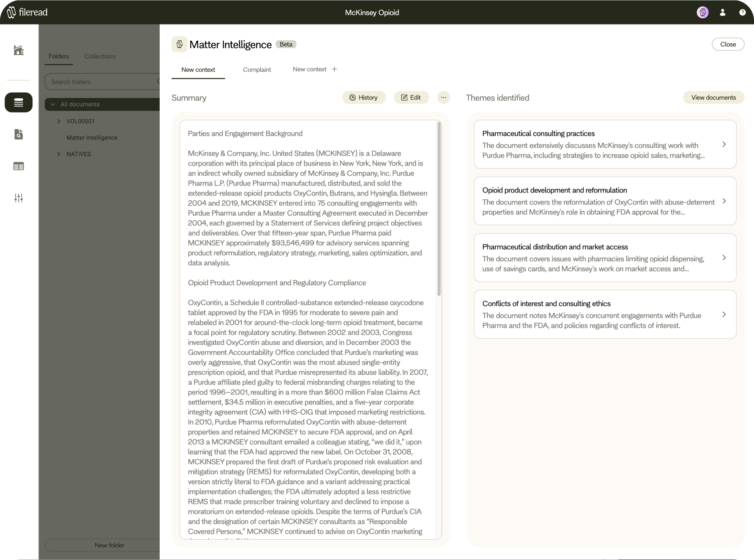Click the History button
This screenshot has width=754, height=560.
[364, 97]
